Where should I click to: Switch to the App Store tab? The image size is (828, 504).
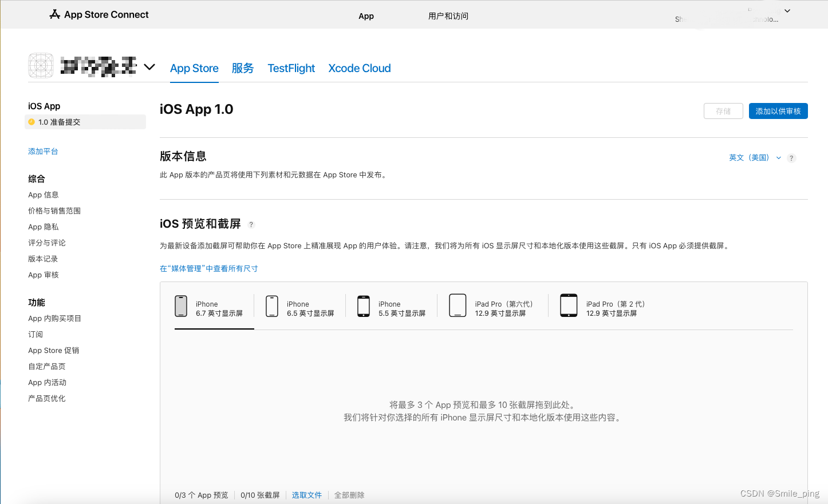click(x=194, y=68)
